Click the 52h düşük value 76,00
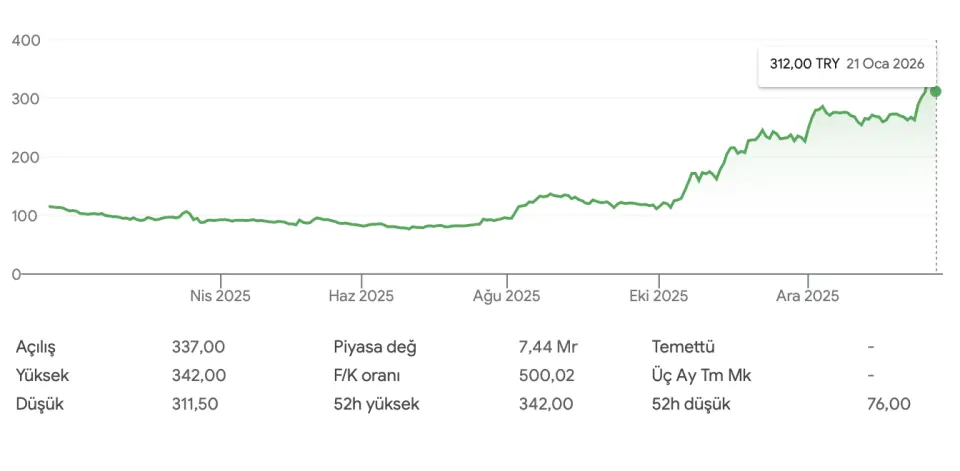This screenshot has height=471, width=960. coord(889,404)
